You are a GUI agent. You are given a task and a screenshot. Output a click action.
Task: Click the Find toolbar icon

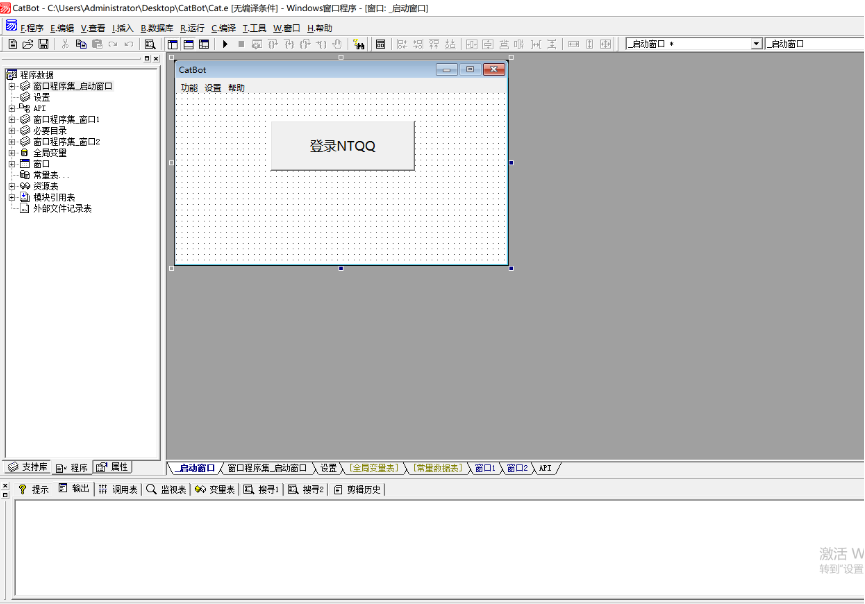click(x=150, y=44)
